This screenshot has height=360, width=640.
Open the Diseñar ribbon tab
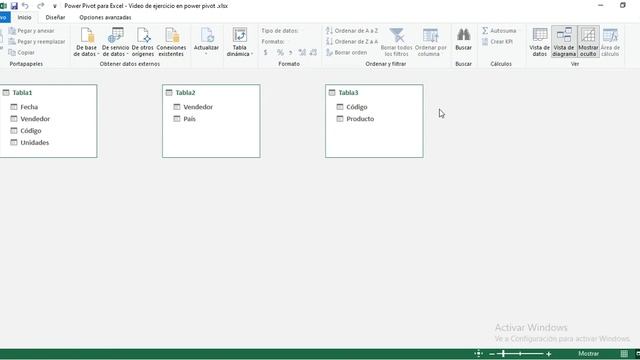[56, 18]
